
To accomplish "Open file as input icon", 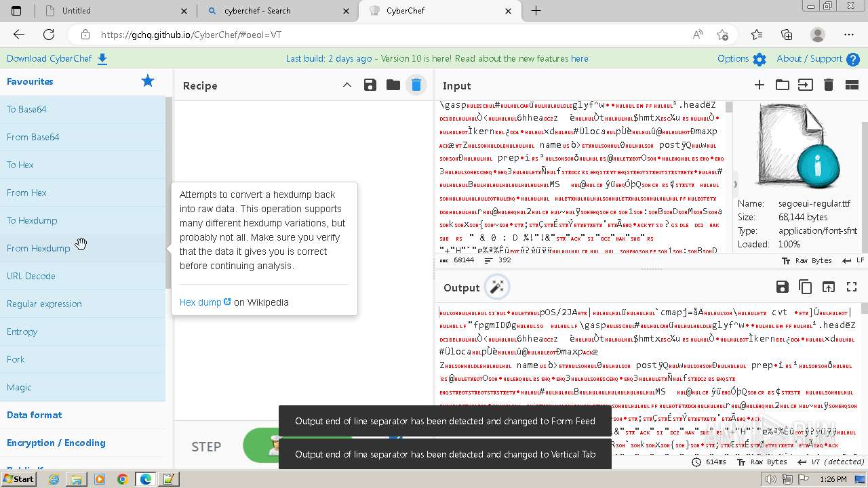I will pos(806,85).
